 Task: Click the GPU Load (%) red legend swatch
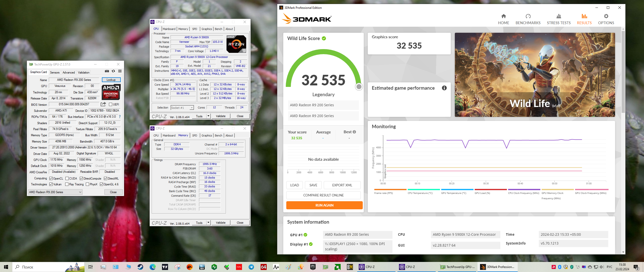click(491, 189)
